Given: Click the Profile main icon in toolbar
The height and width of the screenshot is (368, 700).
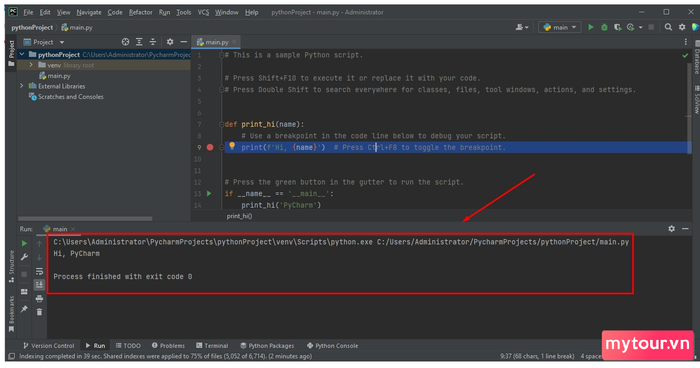Looking at the screenshot, I should tap(630, 27).
